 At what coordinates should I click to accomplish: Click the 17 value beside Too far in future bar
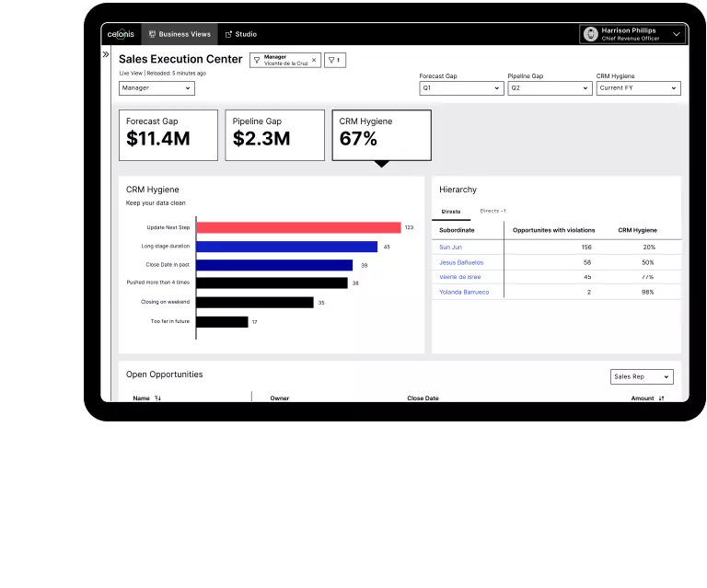[x=255, y=322]
